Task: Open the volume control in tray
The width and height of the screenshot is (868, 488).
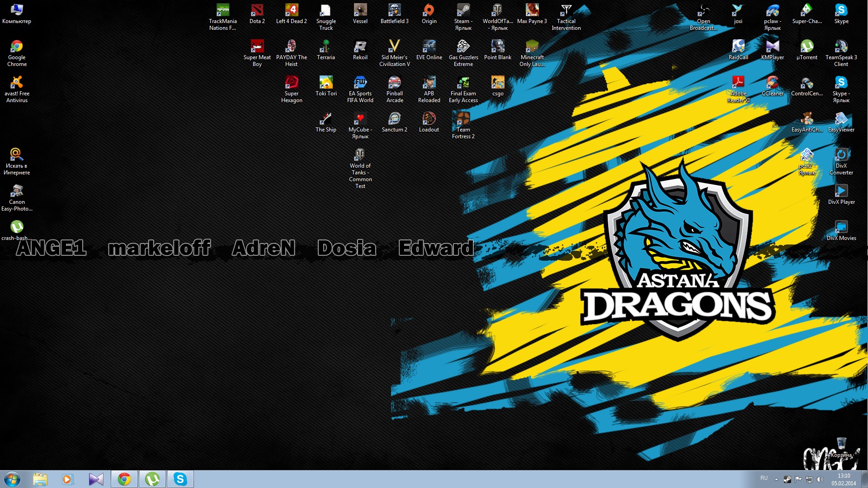Action: coord(820,479)
